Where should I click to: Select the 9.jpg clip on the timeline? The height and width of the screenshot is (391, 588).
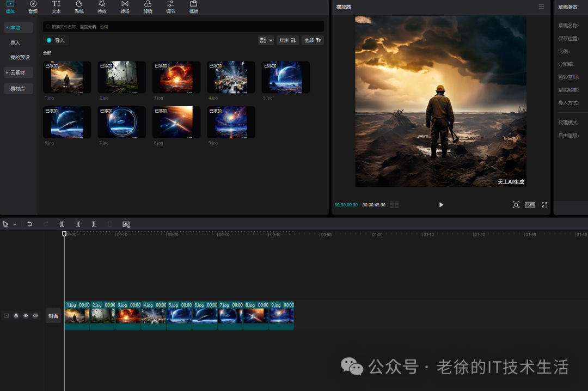point(281,316)
